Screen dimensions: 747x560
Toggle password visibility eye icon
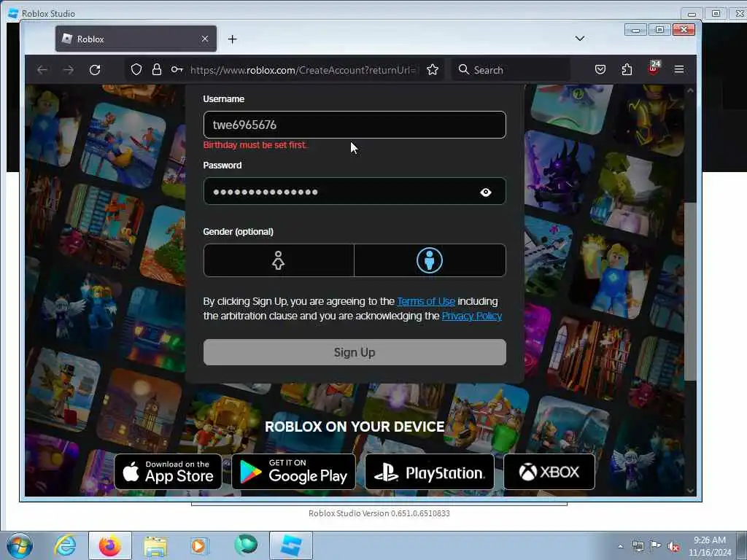tap(485, 192)
